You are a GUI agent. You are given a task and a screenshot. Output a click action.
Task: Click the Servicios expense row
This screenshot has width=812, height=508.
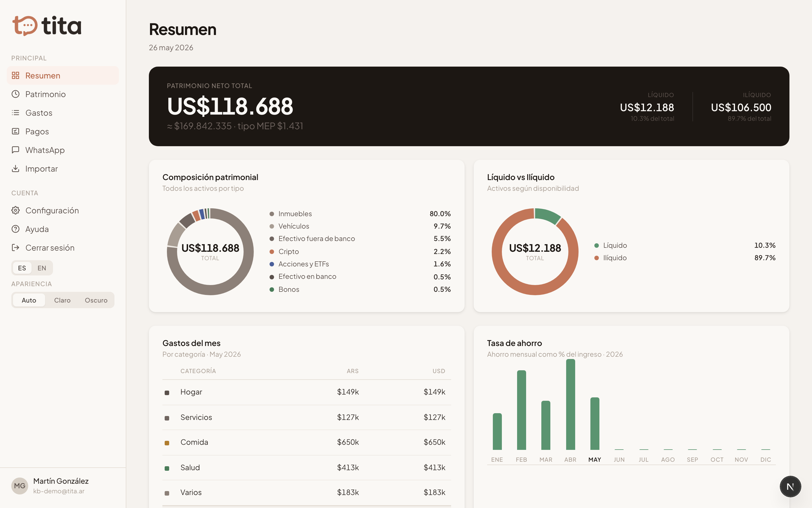[307, 417]
